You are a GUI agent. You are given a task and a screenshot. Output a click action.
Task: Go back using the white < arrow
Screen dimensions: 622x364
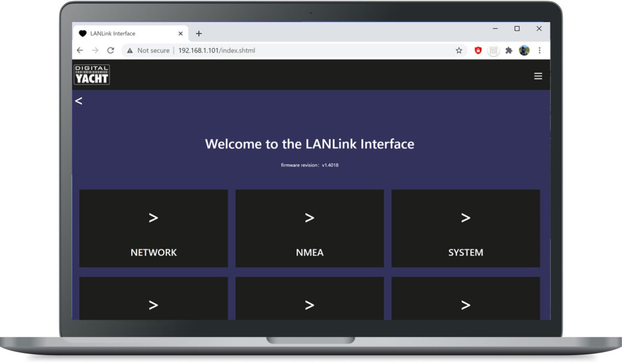[x=79, y=101]
